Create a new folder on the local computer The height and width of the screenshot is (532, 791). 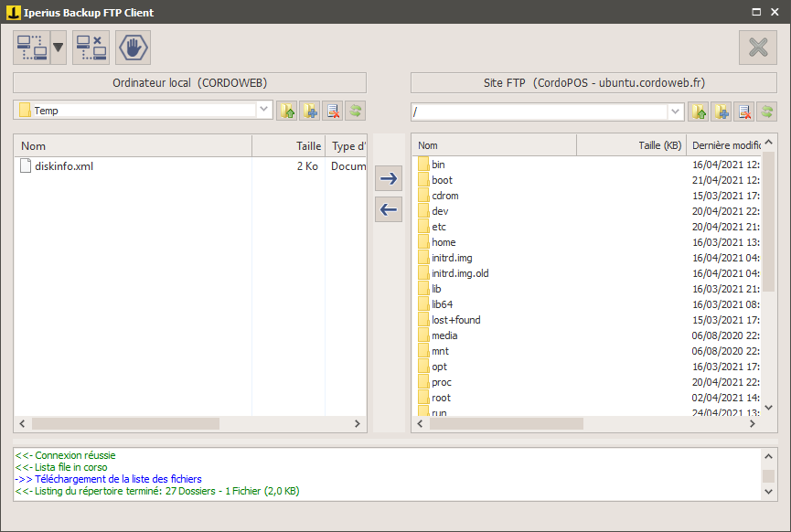(x=310, y=111)
